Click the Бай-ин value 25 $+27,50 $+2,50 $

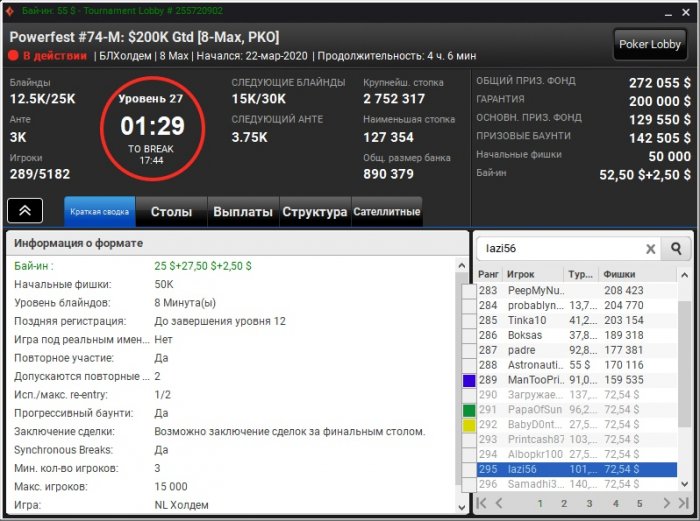point(203,266)
